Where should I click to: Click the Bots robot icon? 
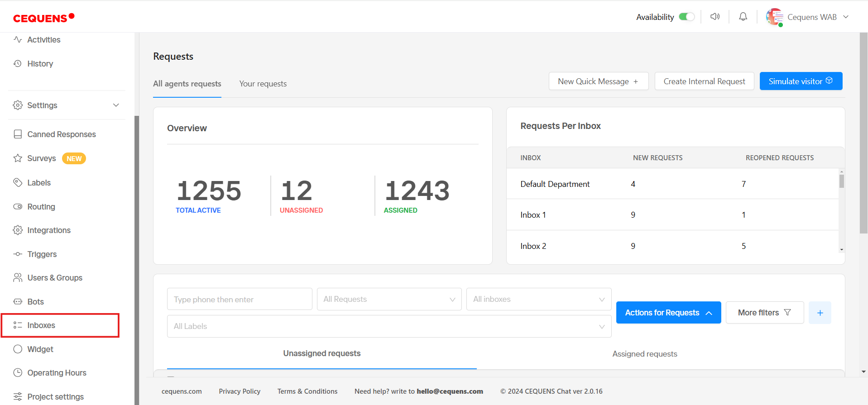click(18, 302)
